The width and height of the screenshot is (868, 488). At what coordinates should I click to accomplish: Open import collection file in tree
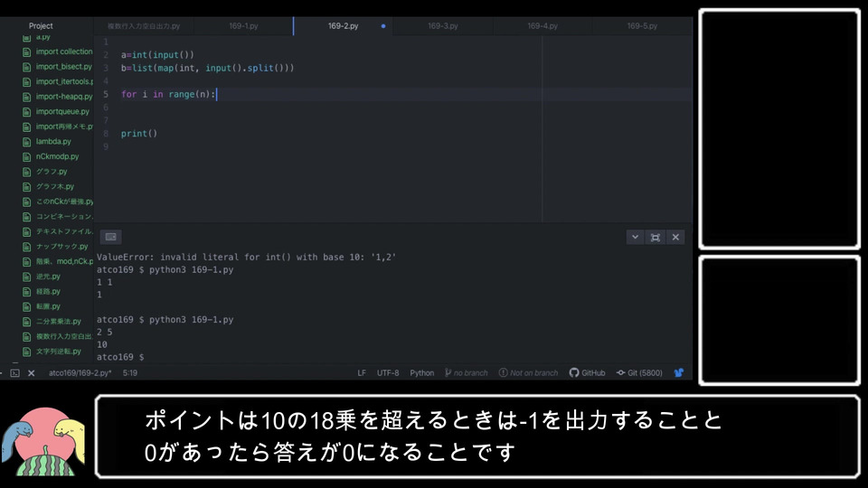(x=64, y=52)
